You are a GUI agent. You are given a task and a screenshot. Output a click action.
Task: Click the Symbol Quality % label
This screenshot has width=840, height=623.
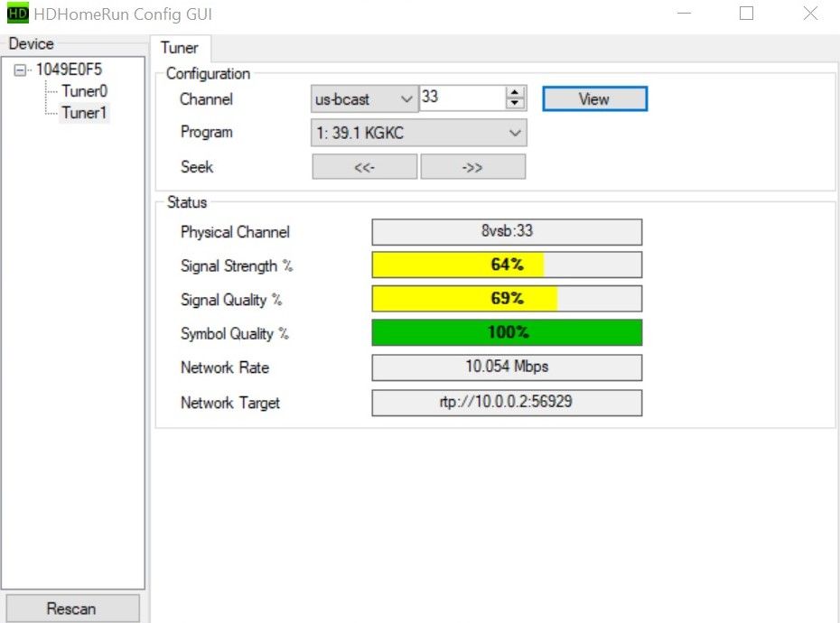[234, 334]
